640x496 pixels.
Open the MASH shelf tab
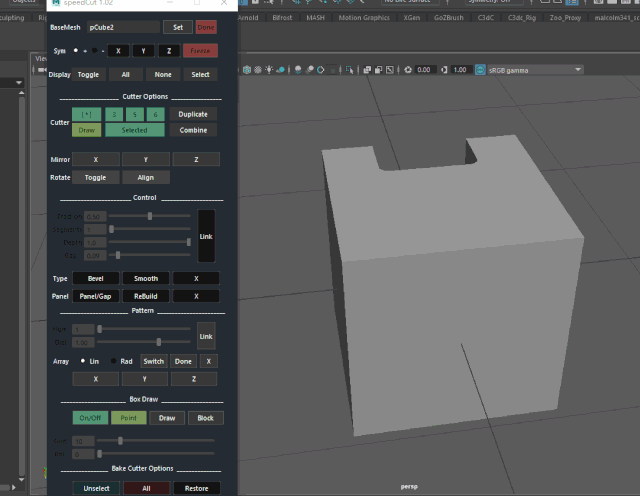pos(315,17)
